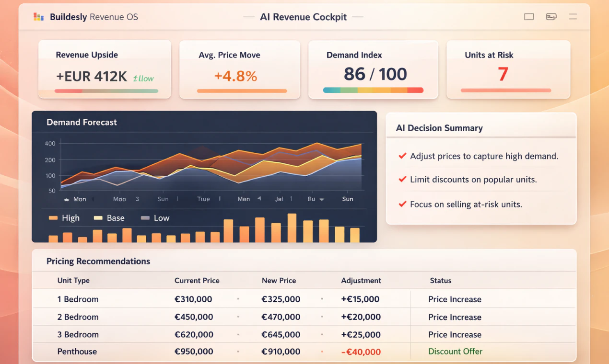Image resolution: width=609 pixels, height=364 pixels.
Task: Select the Penthouse row
Action: point(304,352)
